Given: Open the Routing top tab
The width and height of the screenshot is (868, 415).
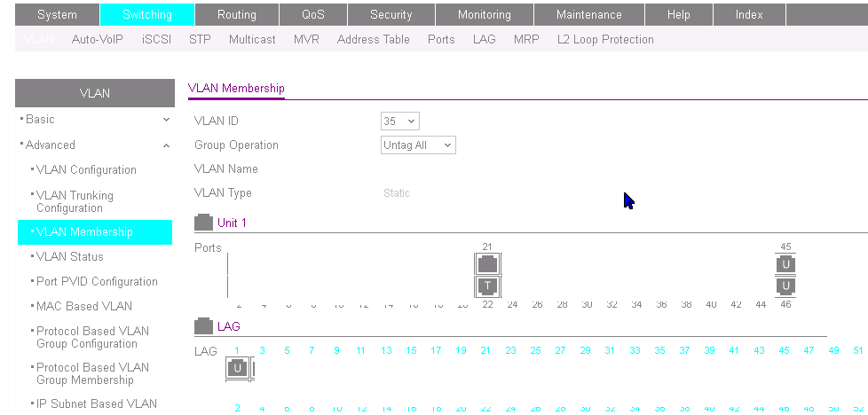Looking at the screenshot, I should (x=237, y=15).
